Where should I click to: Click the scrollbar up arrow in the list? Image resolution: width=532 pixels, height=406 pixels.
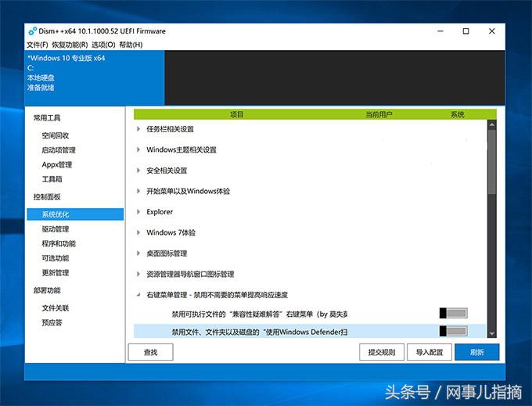tap(492, 124)
